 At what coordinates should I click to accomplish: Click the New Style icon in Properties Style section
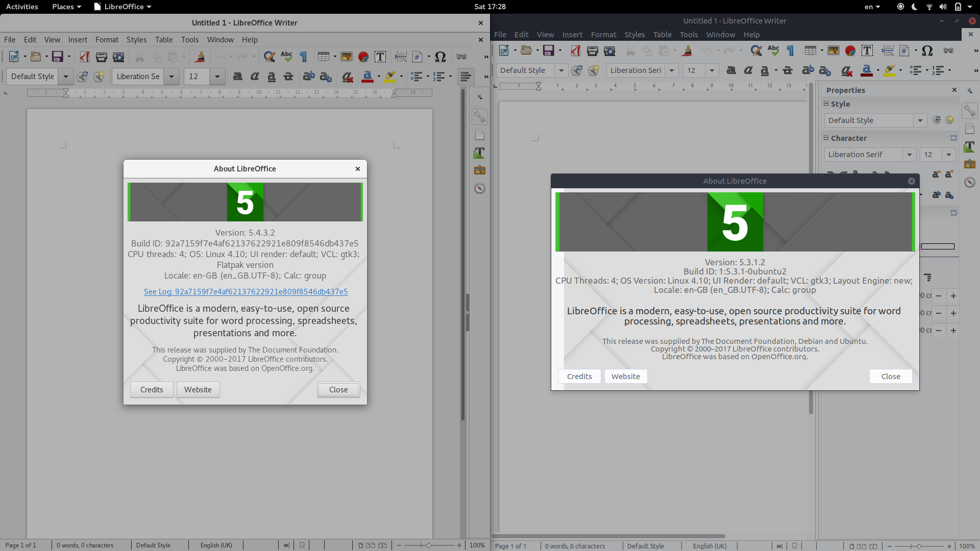(949, 120)
